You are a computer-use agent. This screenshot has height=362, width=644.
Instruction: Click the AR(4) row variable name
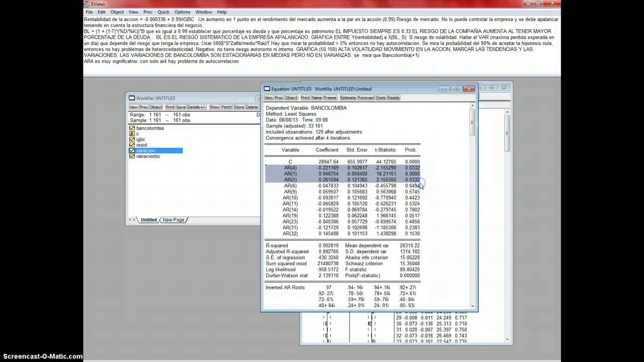point(290,168)
